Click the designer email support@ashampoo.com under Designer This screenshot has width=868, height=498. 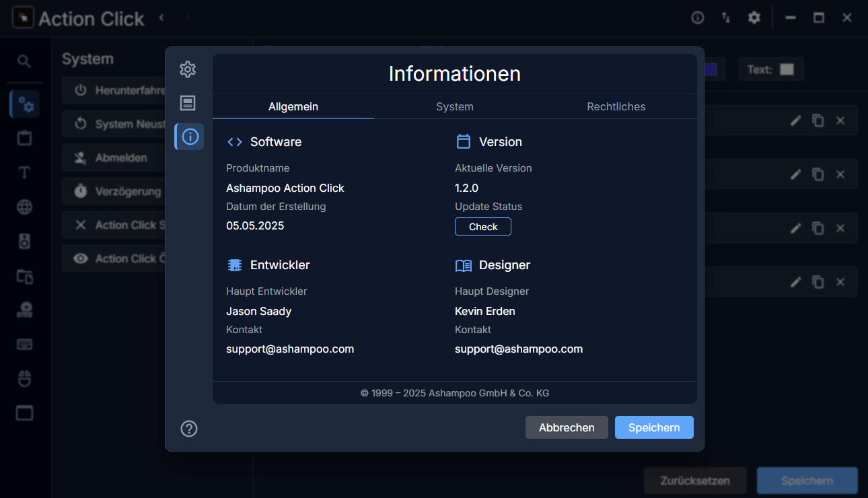519,349
